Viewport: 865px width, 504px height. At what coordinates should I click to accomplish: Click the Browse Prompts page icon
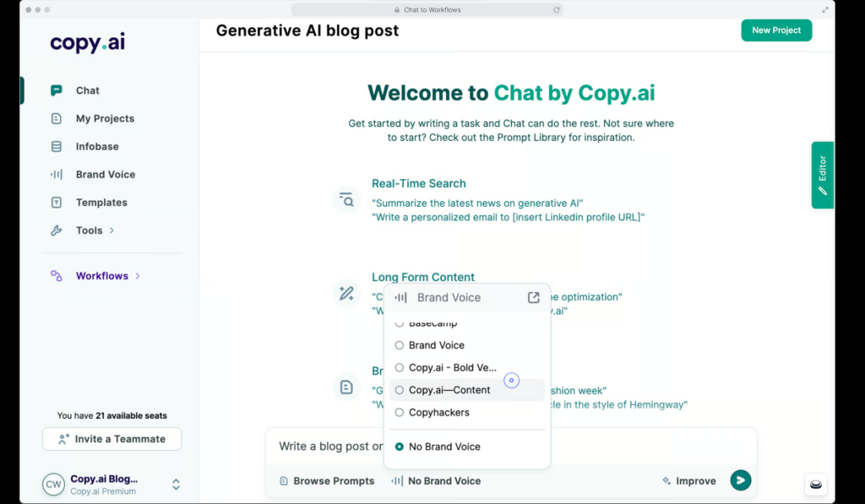point(284,481)
